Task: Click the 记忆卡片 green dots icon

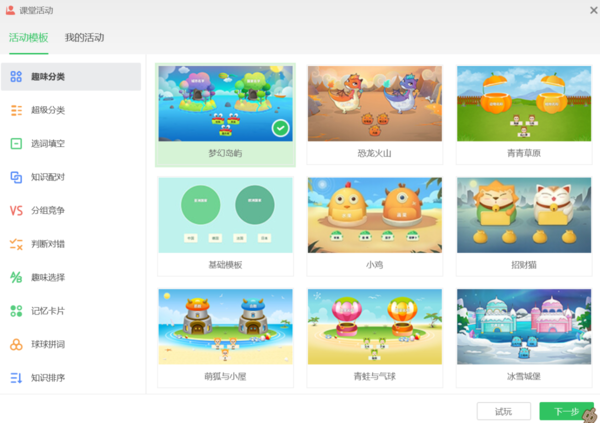Action: click(x=16, y=311)
